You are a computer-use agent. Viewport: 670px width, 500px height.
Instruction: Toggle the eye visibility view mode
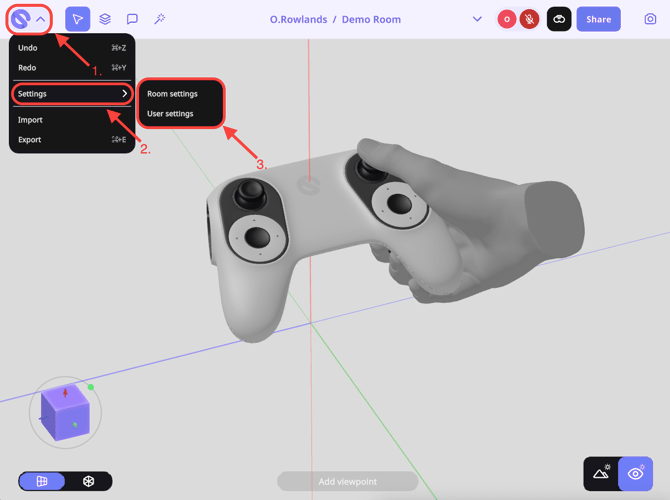[x=635, y=474]
